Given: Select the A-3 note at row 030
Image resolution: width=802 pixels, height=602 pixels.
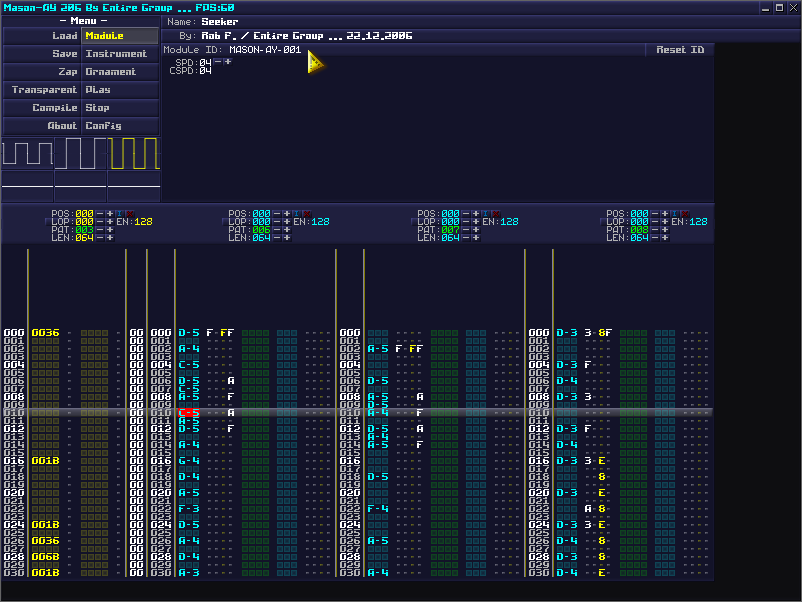Looking at the screenshot, I should pos(189,573).
